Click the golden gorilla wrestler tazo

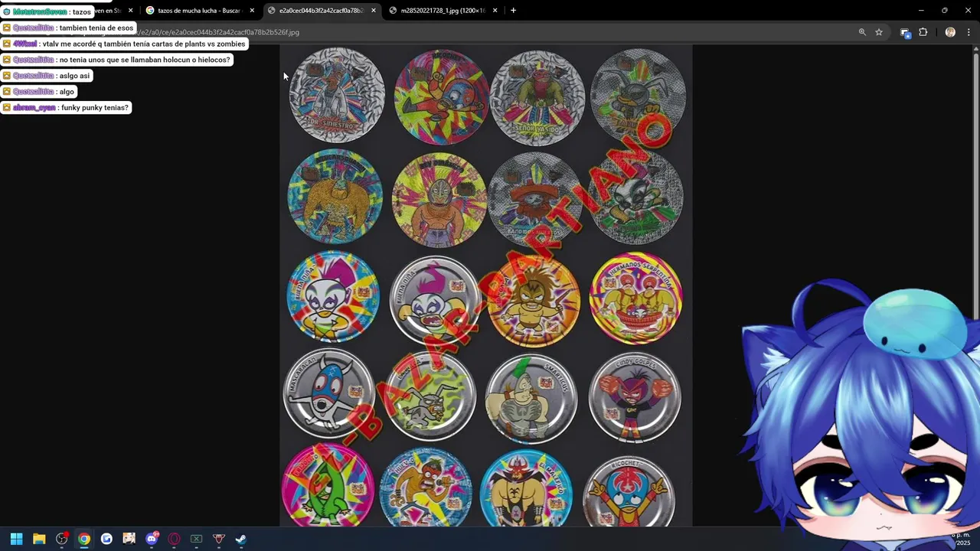(x=335, y=196)
